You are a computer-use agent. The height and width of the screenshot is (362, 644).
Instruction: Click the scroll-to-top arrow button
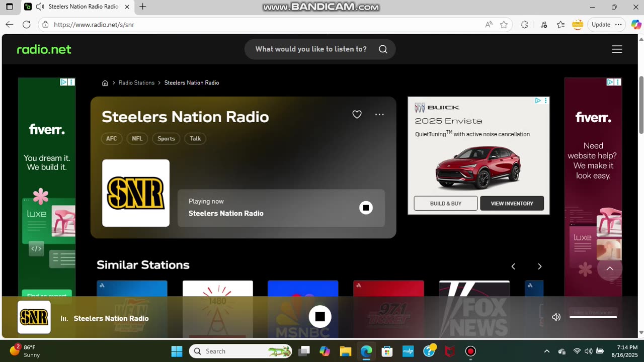pyautogui.click(x=610, y=268)
